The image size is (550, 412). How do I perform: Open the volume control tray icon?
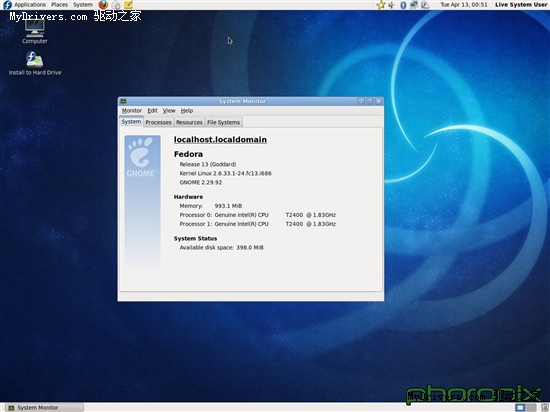coord(391,5)
